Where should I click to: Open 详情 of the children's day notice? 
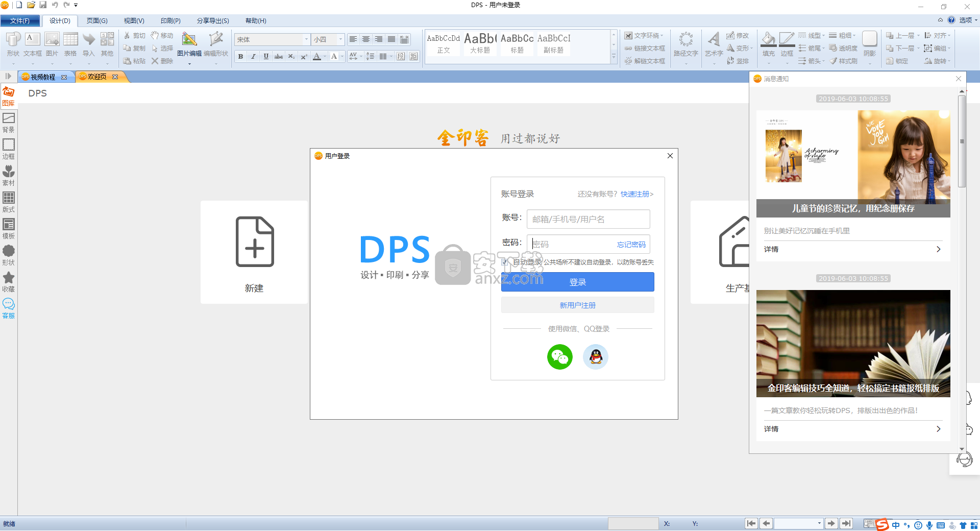tap(852, 249)
